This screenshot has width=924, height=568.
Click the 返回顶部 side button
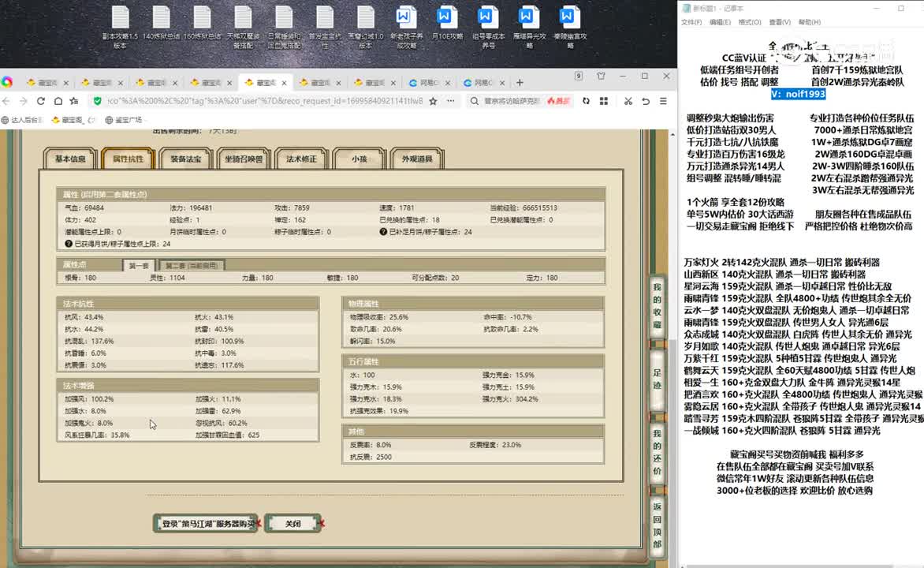point(657,525)
